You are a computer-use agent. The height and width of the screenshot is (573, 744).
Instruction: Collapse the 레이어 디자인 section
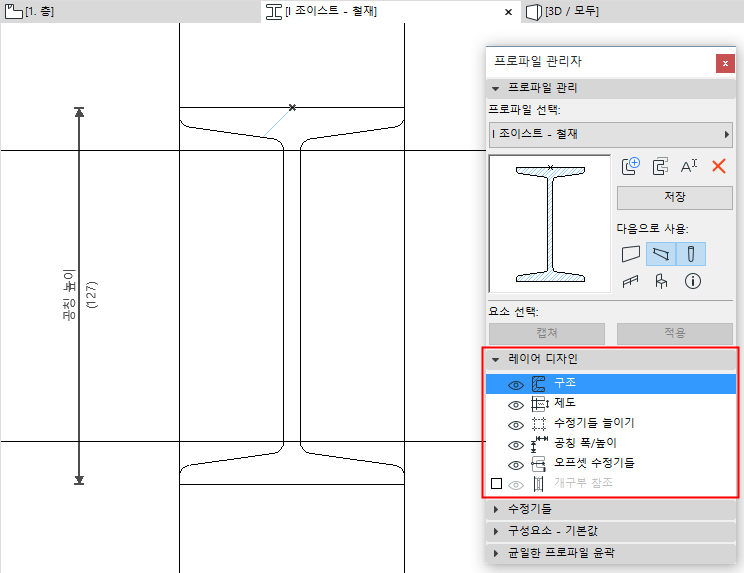coord(495,360)
